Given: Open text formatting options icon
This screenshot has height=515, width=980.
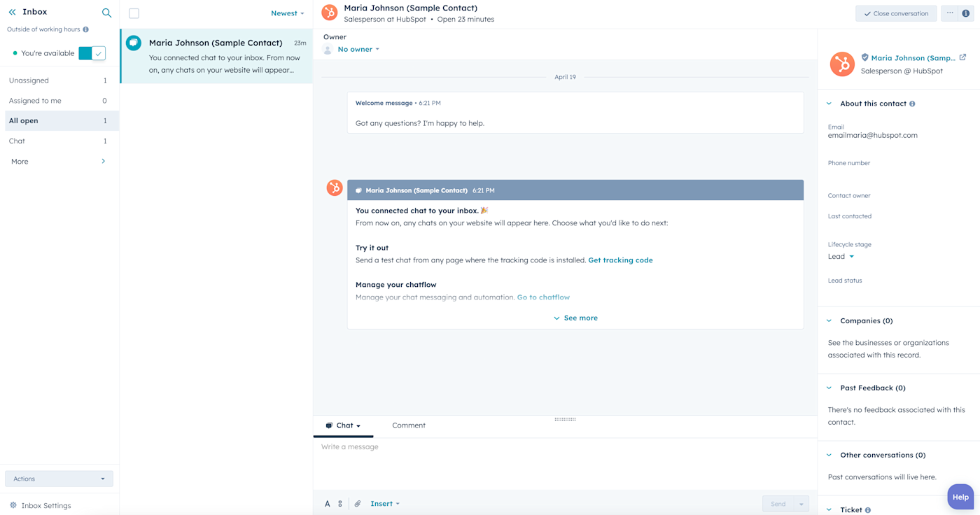Looking at the screenshot, I should (x=327, y=504).
